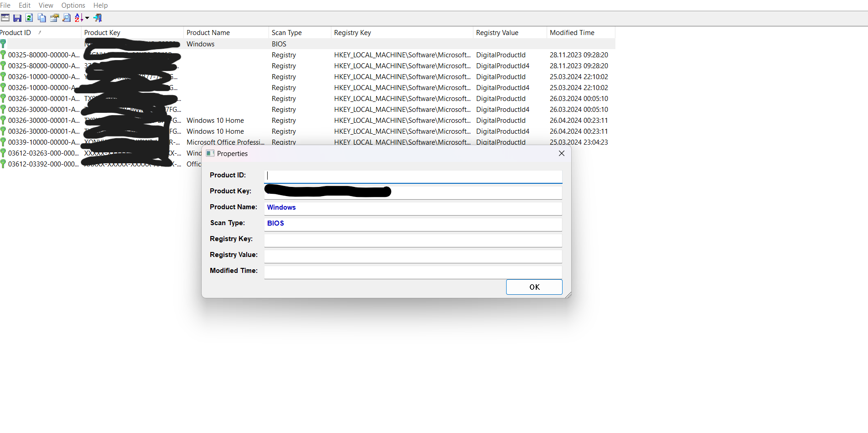Save selected items with the floppy disk icon
This screenshot has width=868, height=433.
tap(17, 18)
